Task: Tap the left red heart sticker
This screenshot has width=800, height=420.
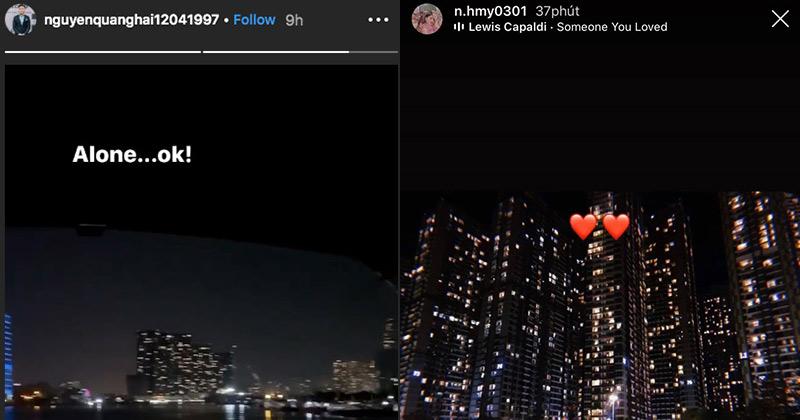Action: 583,227
